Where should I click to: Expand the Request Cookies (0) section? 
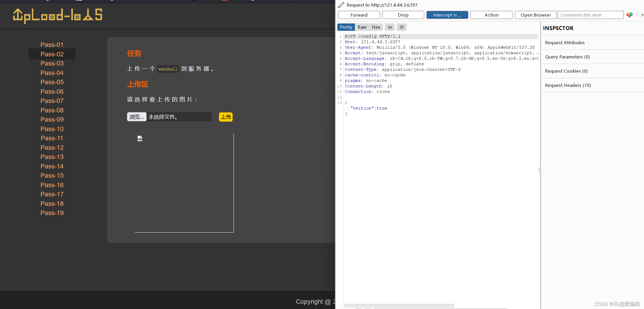click(x=566, y=71)
